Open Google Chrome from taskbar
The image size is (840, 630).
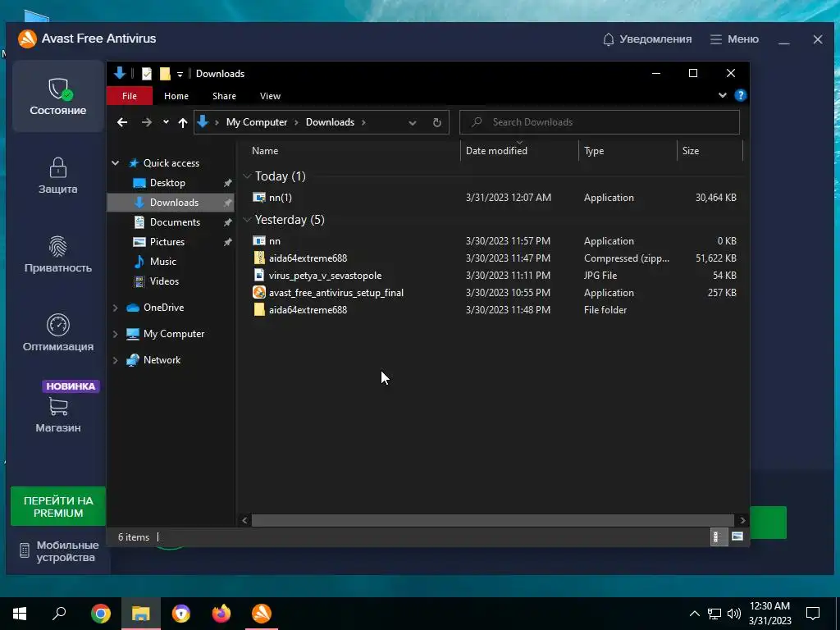pyautogui.click(x=101, y=614)
